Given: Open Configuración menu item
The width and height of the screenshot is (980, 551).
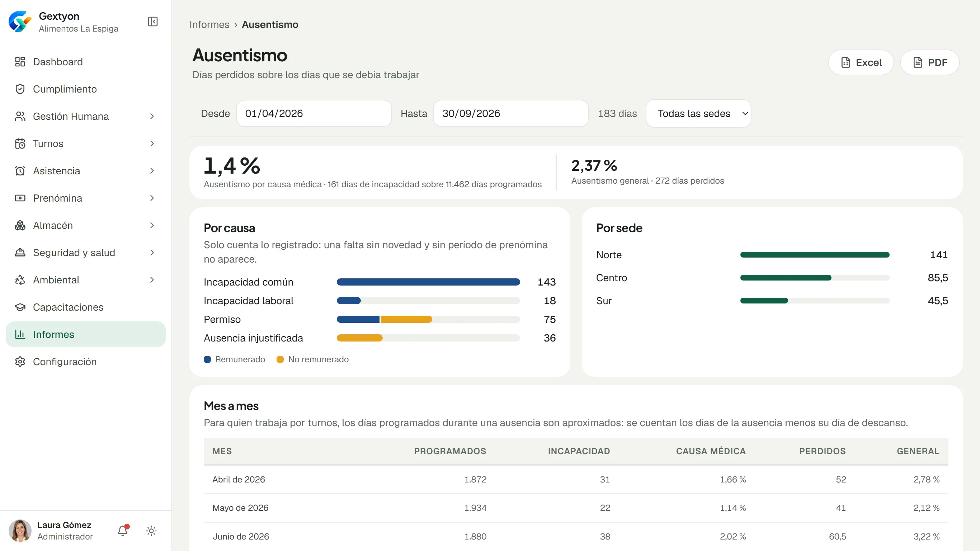Looking at the screenshot, I should pos(86,362).
